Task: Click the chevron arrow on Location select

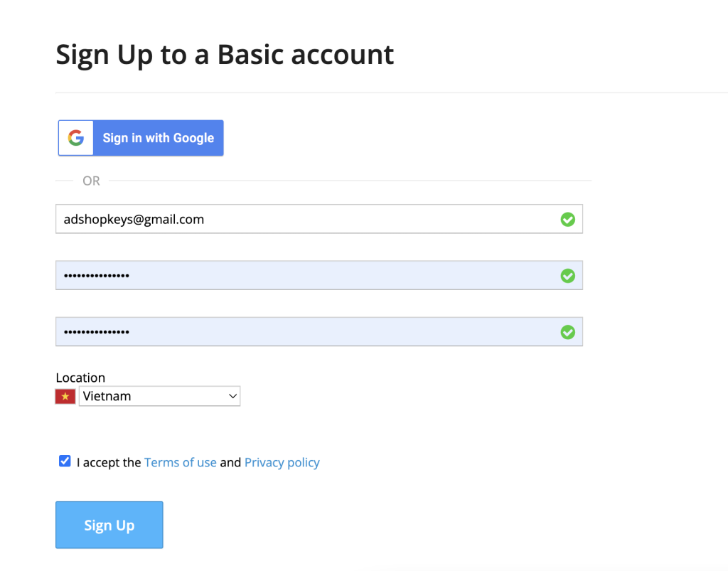Action: [x=232, y=396]
